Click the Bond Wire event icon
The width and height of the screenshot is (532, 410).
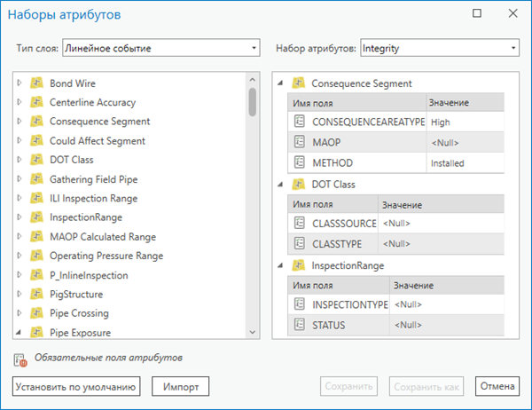click(37, 83)
